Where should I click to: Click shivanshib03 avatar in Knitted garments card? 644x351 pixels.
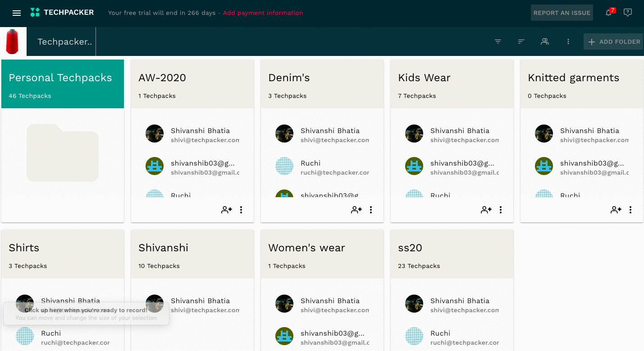(x=544, y=166)
